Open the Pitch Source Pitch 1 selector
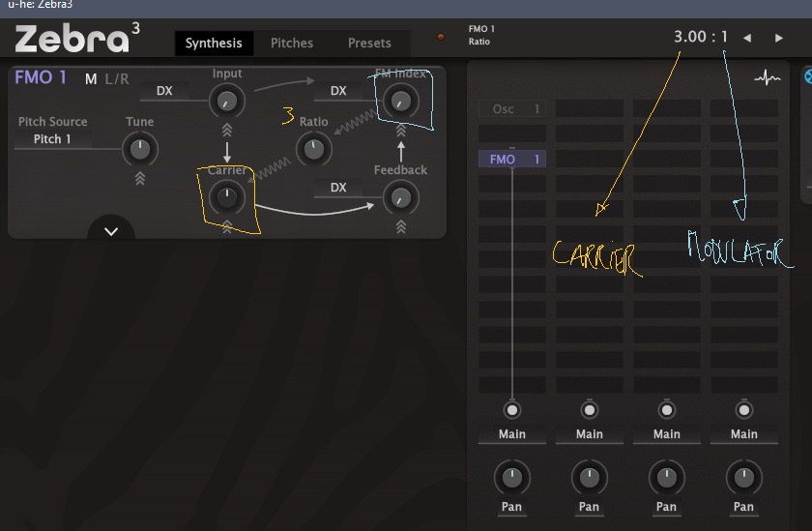812x531 pixels. (52, 139)
